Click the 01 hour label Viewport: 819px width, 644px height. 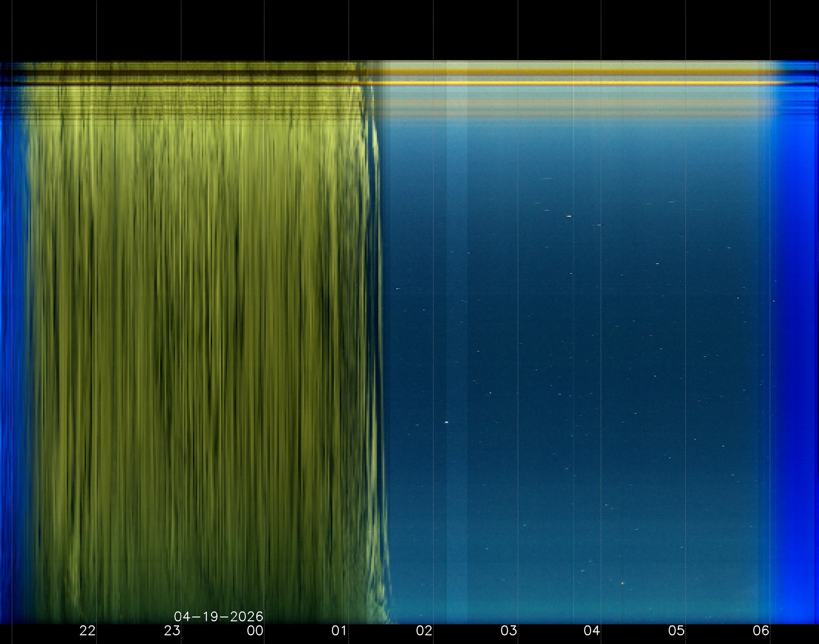tap(339, 630)
